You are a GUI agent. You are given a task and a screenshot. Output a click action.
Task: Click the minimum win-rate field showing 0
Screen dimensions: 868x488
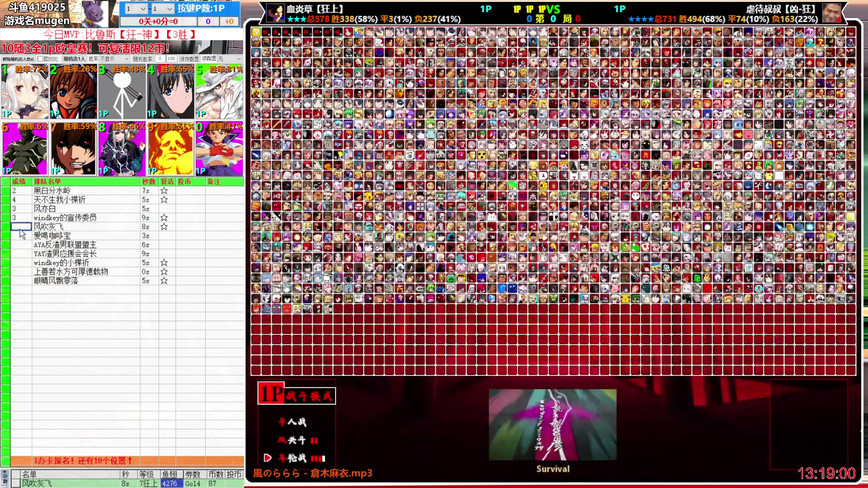(160, 59)
